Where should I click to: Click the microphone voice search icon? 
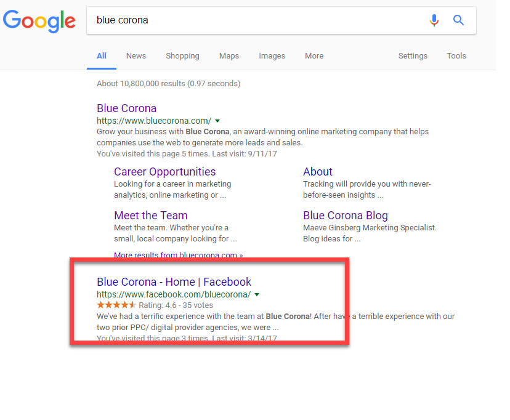click(434, 20)
